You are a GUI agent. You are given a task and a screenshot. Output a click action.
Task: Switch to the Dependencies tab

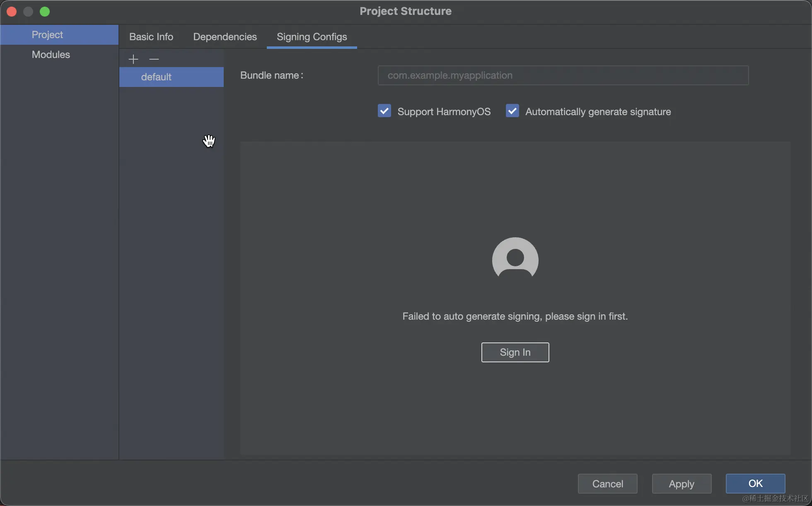coord(225,37)
